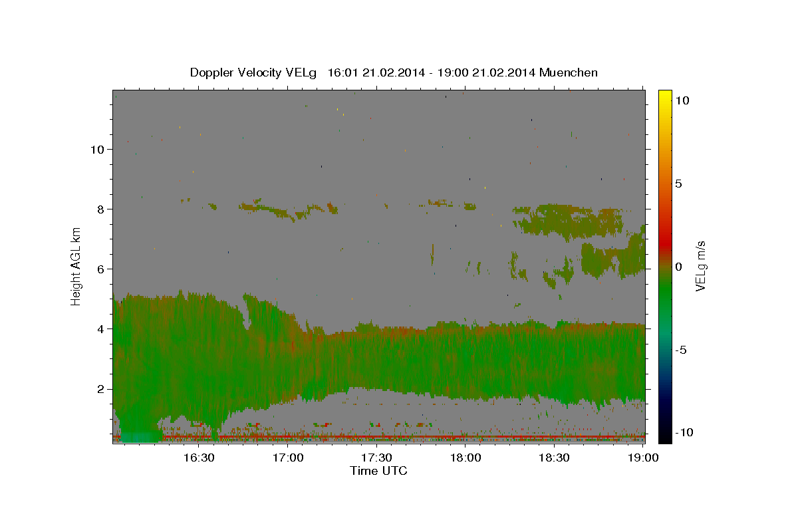The height and width of the screenshot is (532, 798).
Task: Click the 'Muenchen' location in the title
Action: pyautogui.click(x=569, y=72)
